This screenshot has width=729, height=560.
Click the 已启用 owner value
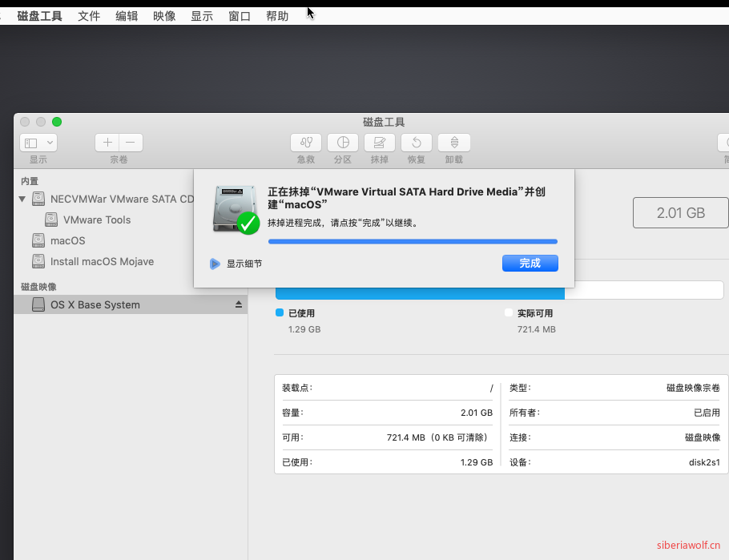(707, 413)
